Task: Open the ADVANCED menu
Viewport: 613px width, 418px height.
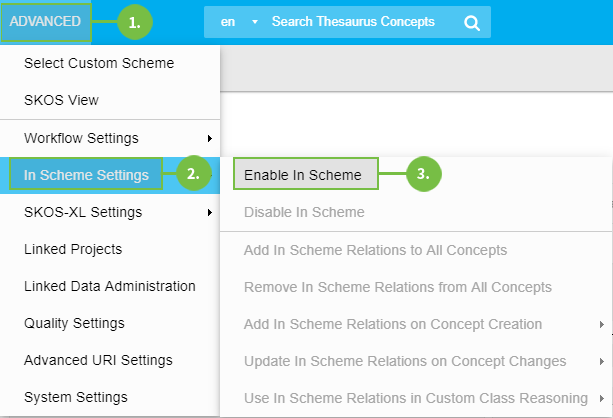Action: tap(46, 21)
